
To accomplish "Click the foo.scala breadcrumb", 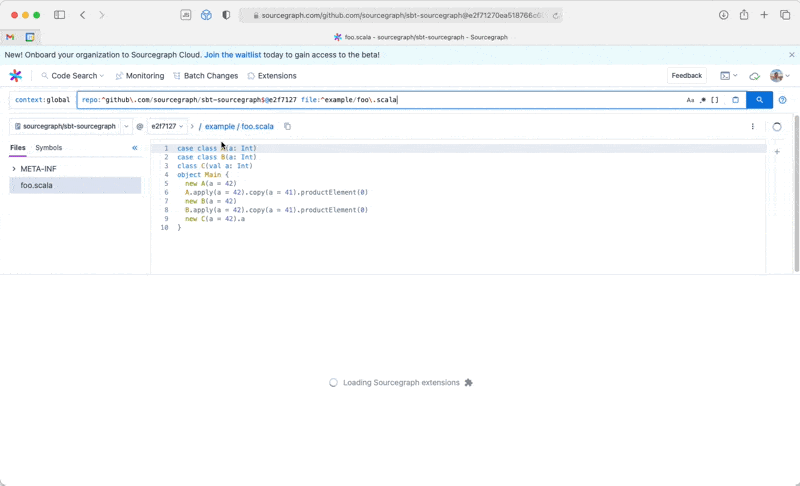I will pos(257,126).
